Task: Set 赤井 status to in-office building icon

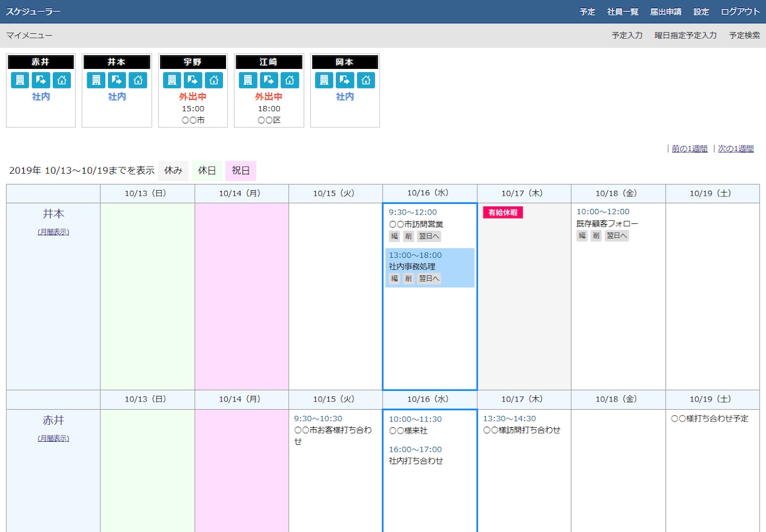Action: 20,80
